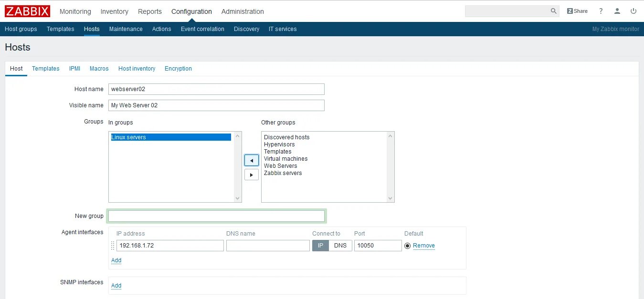Click the Zabbix logo
This screenshot has height=299, width=644.
tap(27, 11)
